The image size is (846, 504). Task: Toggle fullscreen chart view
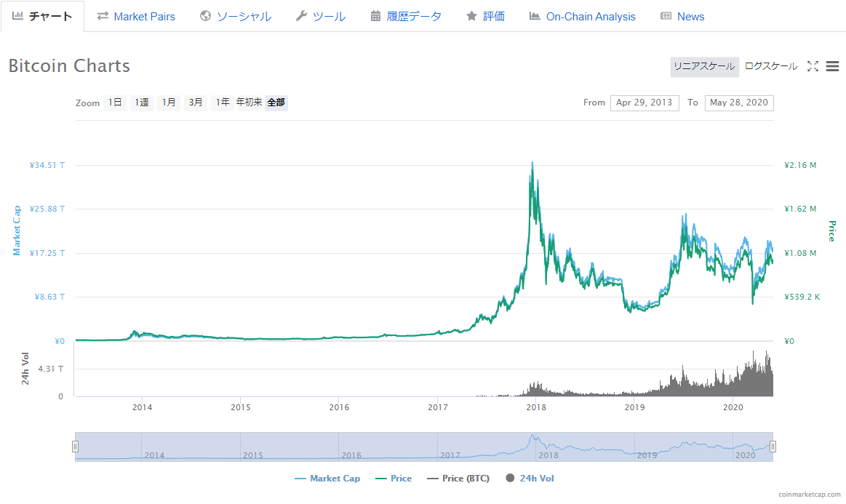(813, 66)
